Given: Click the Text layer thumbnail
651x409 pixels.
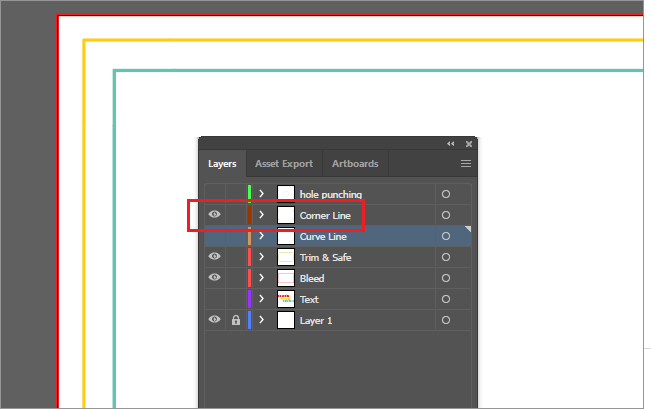Looking at the screenshot, I should pos(286,299).
